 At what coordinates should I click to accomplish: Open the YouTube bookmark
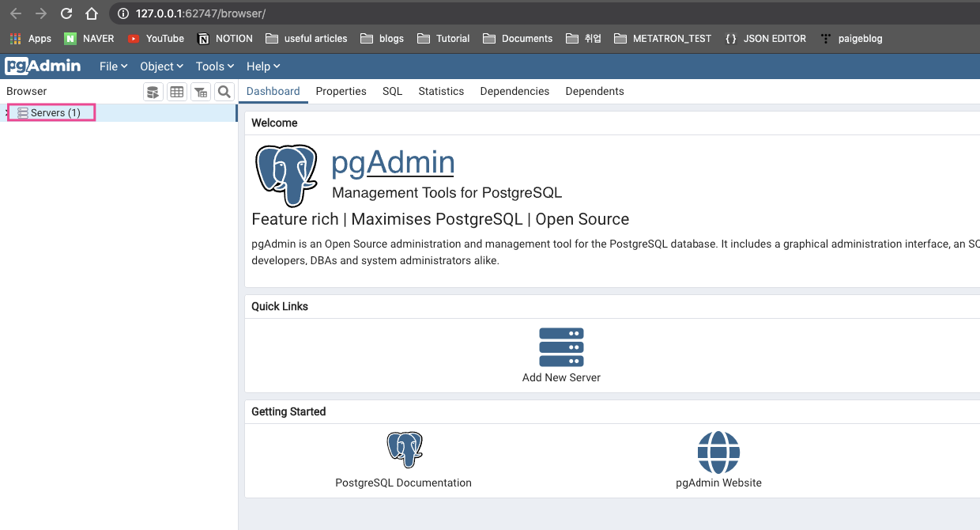pyautogui.click(x=156, y=38)
